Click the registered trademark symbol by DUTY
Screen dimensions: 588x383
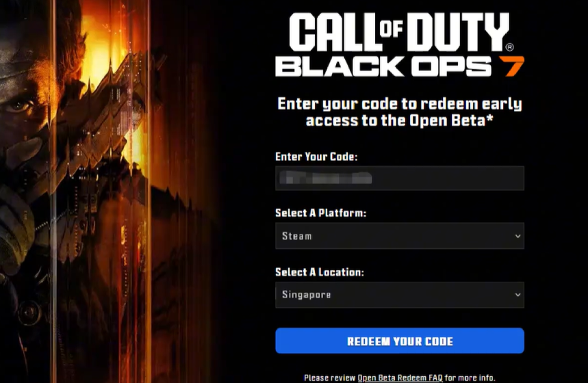click(x=509, y=48)
